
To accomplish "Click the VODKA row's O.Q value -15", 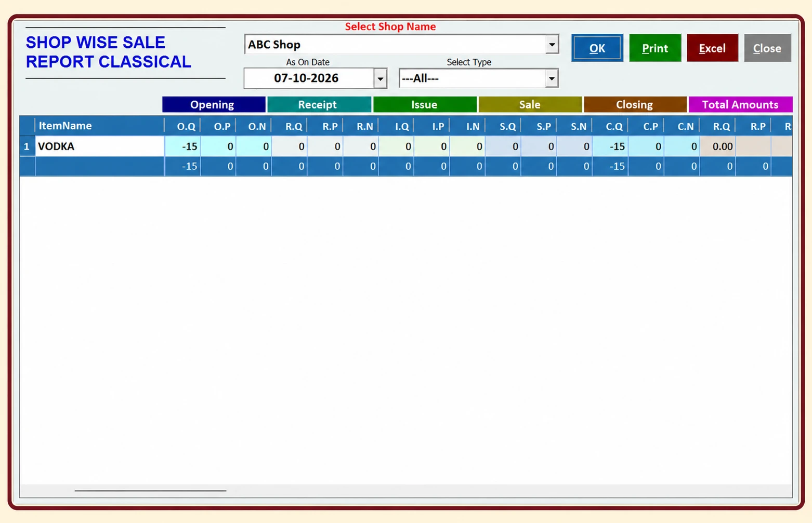I will pos(182,146).
